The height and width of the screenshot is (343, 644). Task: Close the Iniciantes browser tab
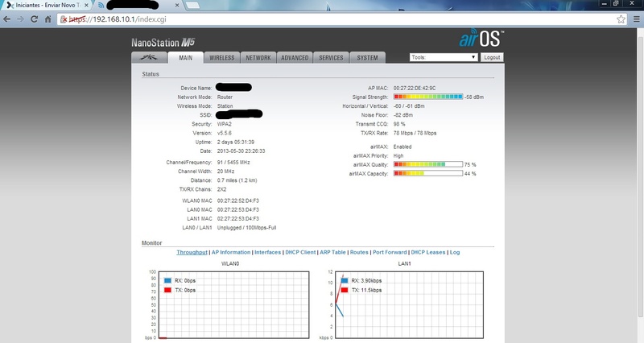click(x=86, y=6)
